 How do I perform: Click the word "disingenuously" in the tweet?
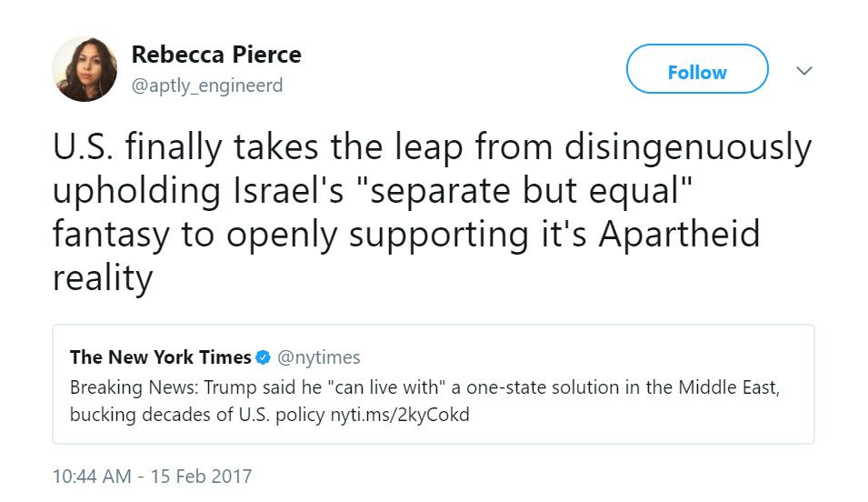coord(684,147)
